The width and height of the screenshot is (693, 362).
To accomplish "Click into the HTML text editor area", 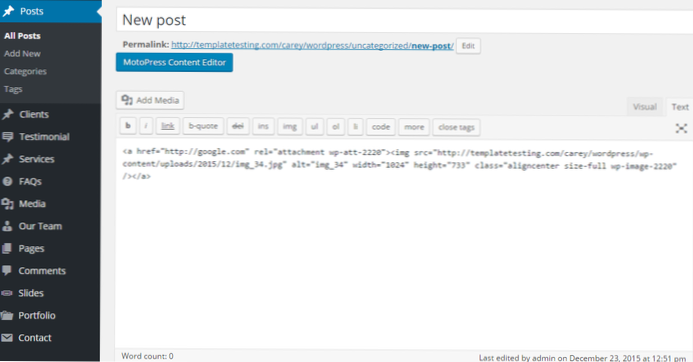I will point(404,244).
